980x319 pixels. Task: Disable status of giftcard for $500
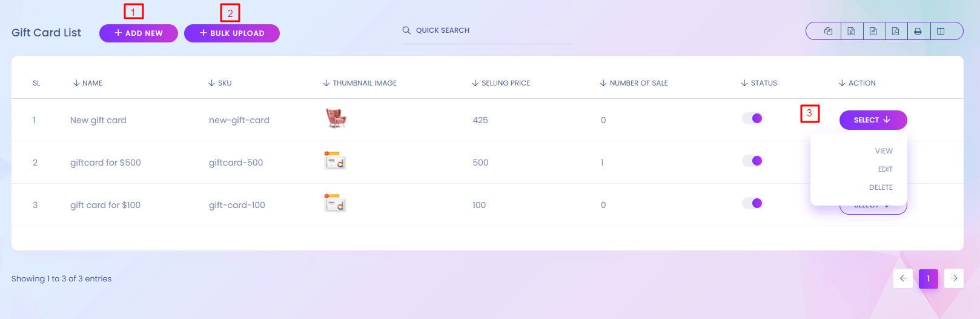coord(752,161)
